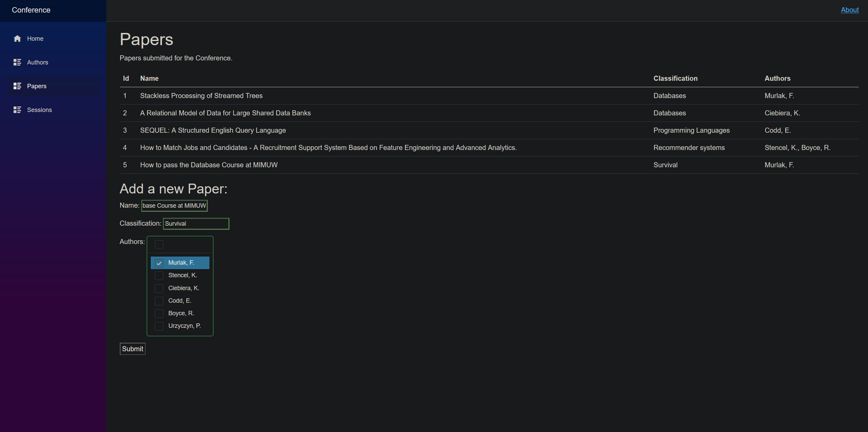Click Name input field
The image size is (868, 432).
174,205
